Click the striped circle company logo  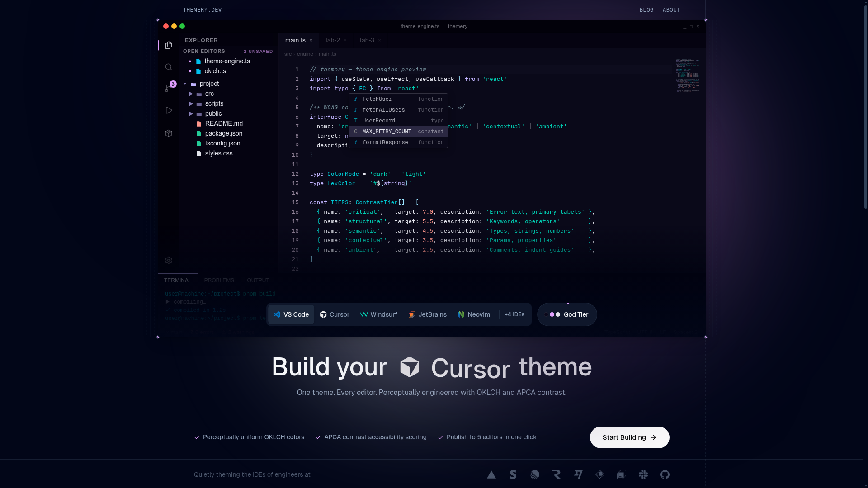coord(535,474)
